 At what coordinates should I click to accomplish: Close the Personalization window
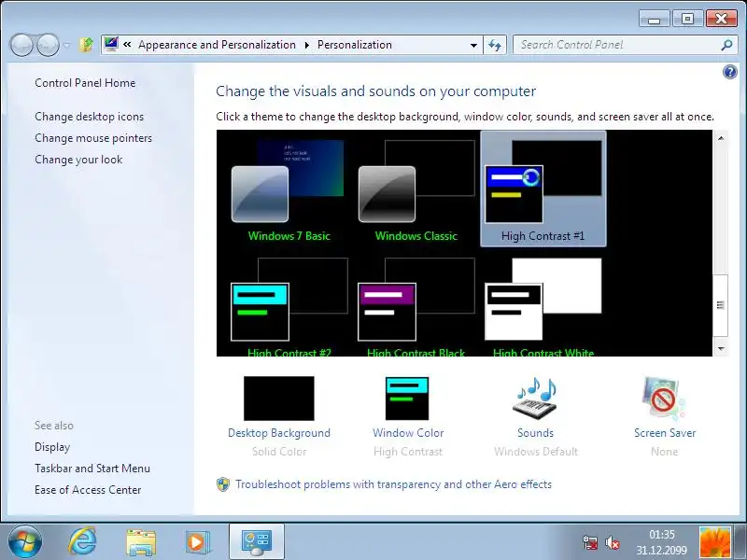click(721, 19)
